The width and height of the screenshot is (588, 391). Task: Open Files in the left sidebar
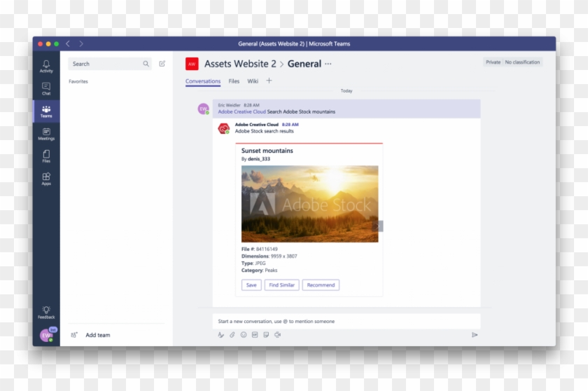click(x=46, y=156)
